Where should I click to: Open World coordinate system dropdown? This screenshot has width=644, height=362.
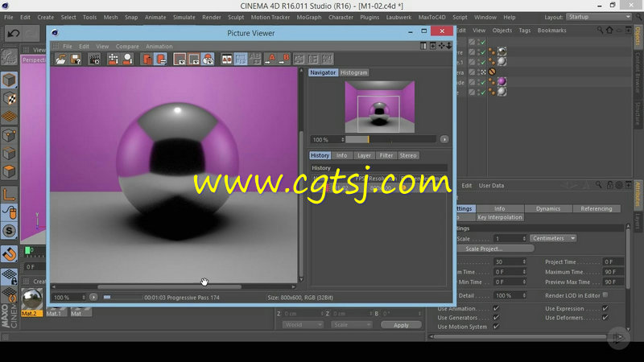[x=303, y=325]
